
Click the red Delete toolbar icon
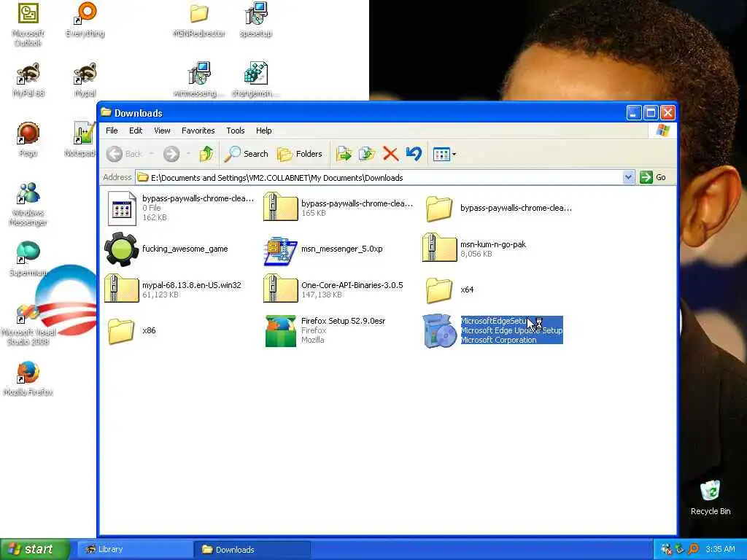click(391, 154)
